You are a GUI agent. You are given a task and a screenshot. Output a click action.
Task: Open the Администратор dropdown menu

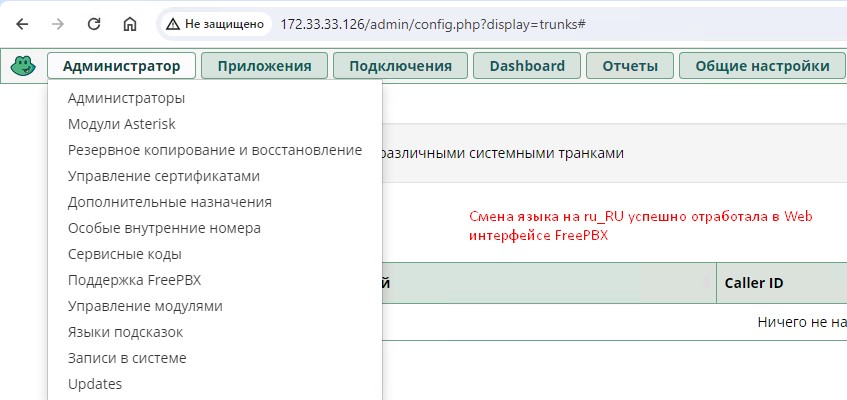pos(121,66)
